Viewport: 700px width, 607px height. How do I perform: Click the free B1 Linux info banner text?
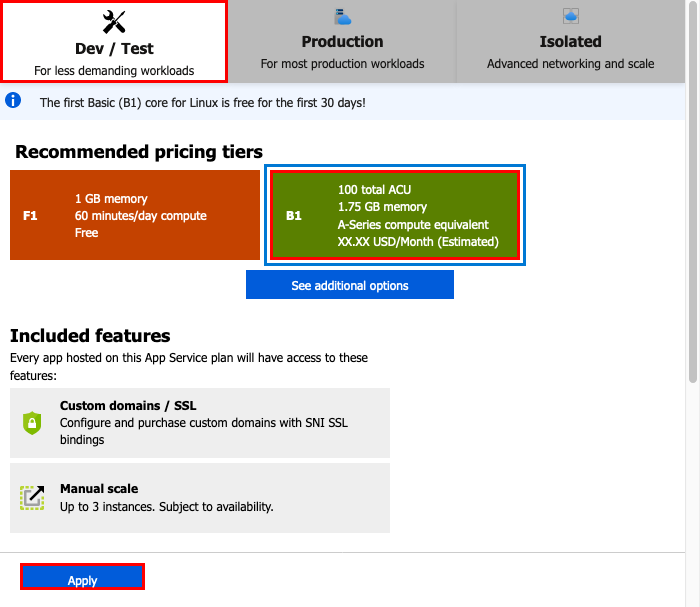pos(203,103)
